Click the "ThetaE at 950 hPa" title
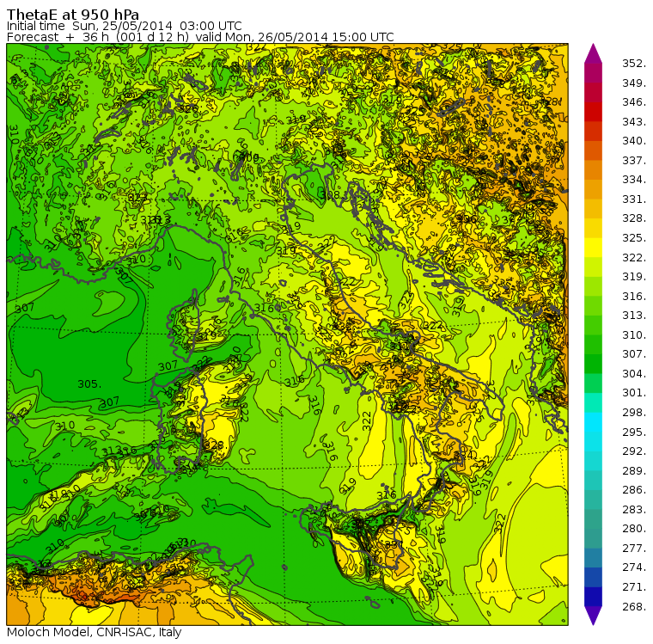 click(x=73, y=15)
